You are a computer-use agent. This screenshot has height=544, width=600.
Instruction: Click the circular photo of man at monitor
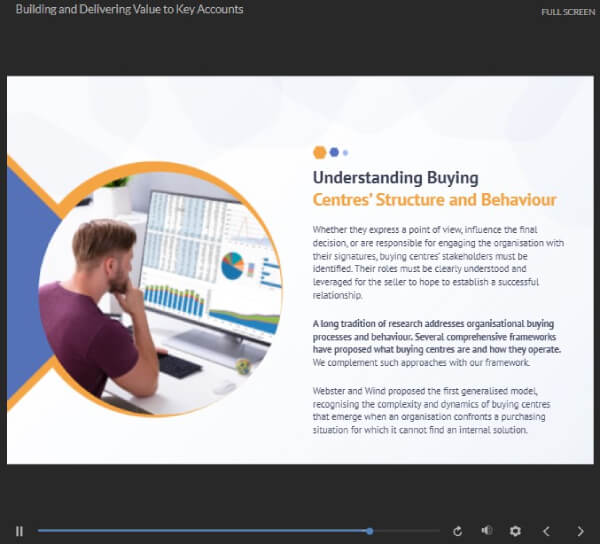coord(160,290)
